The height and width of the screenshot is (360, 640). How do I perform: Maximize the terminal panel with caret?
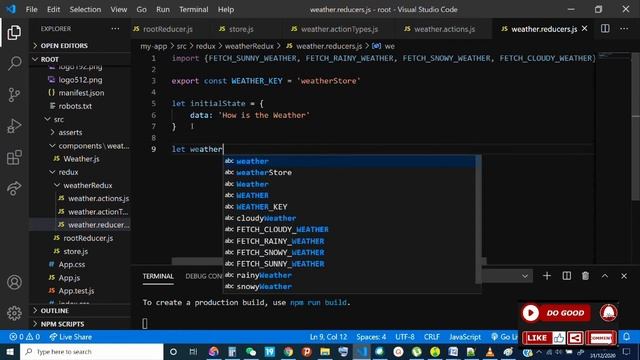coord(604,276)
